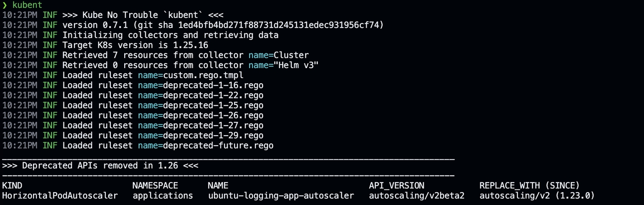Screen dimensions: 644x205
Task: Click the deprecated-1-27.rego ruleset
Action: 213,126
